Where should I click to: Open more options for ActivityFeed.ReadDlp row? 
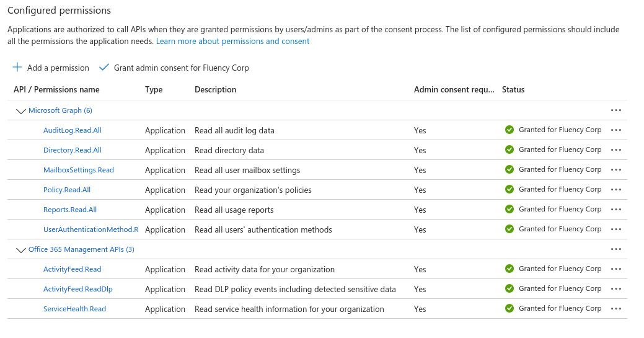[615, 288]
